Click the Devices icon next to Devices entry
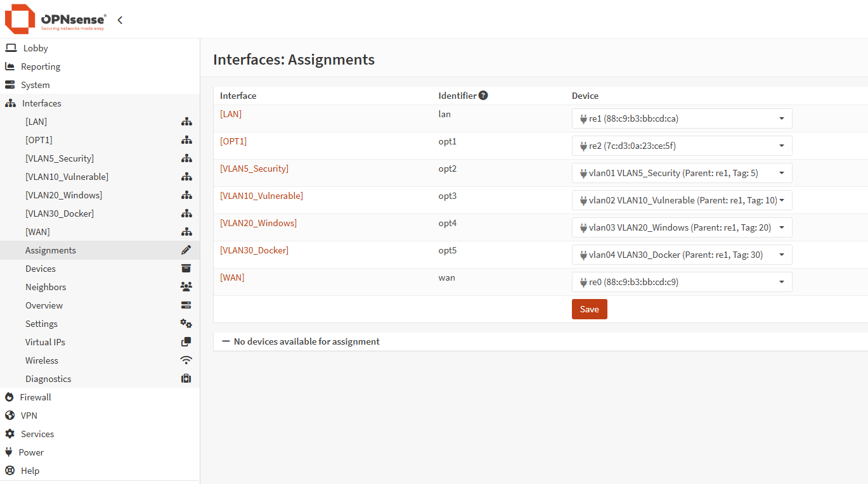The width and height of the screenshot is (868, 484). 186,268
